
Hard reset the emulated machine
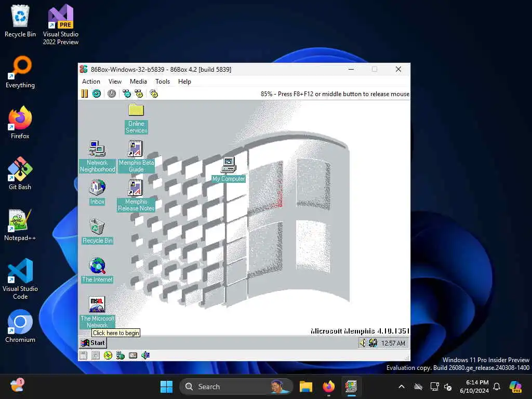(x=97, y=94)
